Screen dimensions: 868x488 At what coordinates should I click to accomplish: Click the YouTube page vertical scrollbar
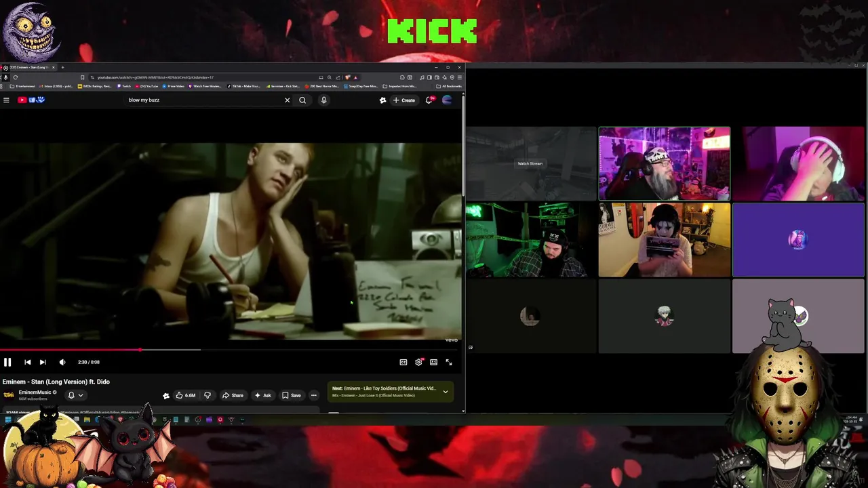(464, 146)
